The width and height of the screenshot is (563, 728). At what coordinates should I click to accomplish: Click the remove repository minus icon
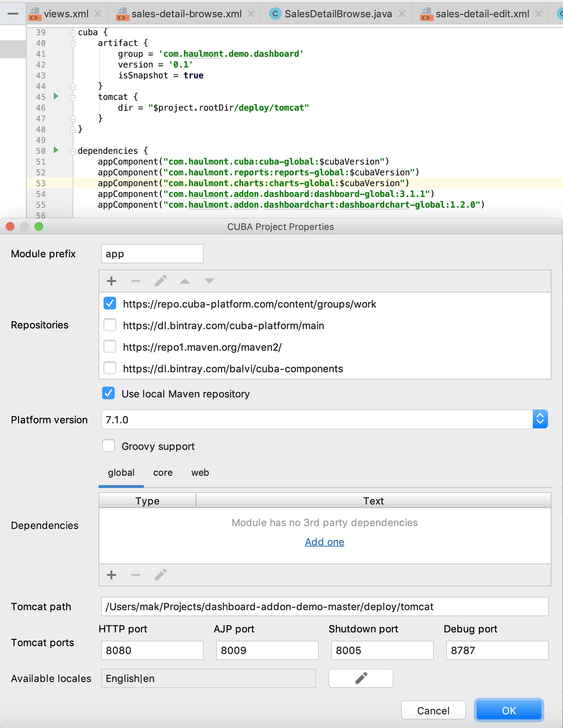(x=136, y=281)
